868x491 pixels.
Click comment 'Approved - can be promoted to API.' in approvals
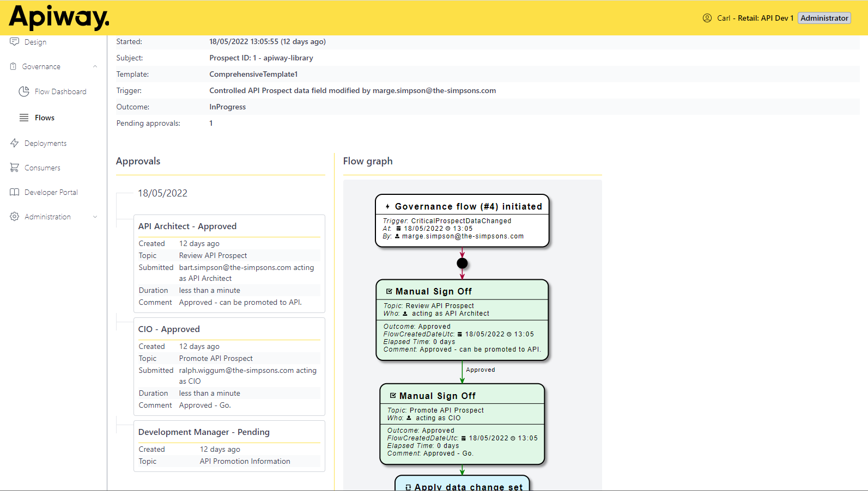point(240,302)
